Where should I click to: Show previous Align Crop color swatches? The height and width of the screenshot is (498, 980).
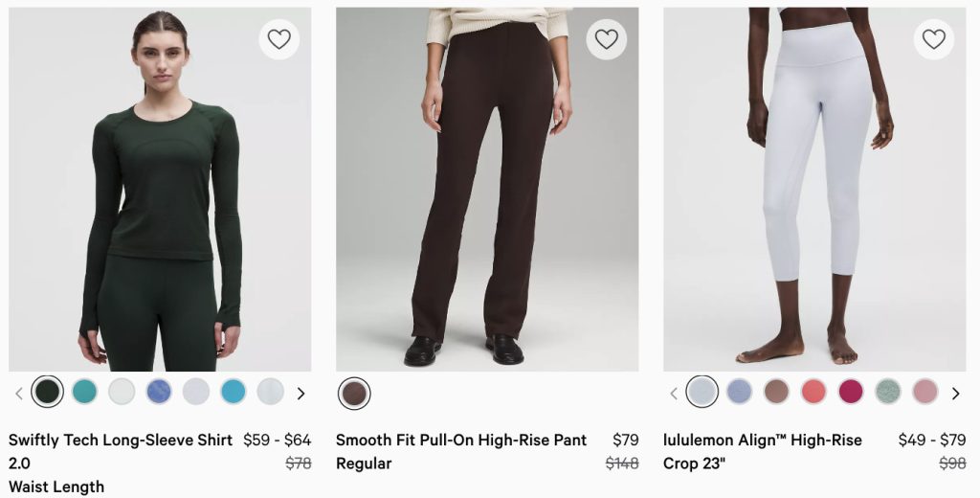point(673,393)
